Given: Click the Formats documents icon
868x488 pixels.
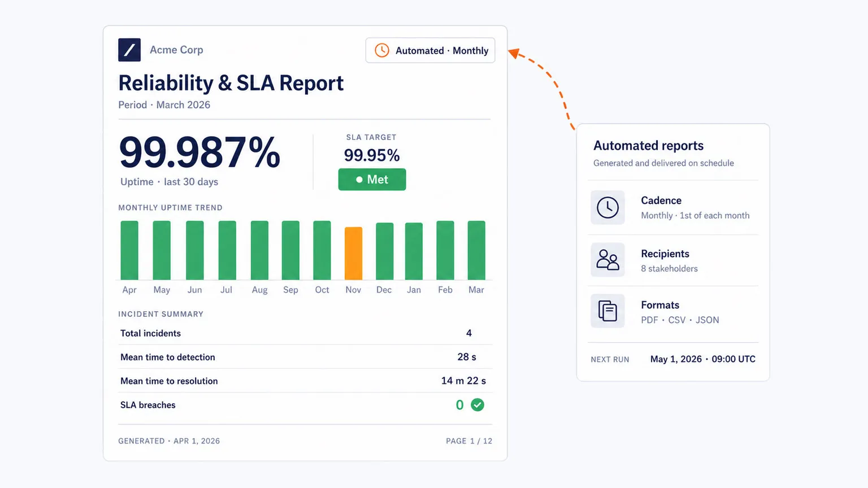Looking at the screenshot, I should click(x=607, y=311).
